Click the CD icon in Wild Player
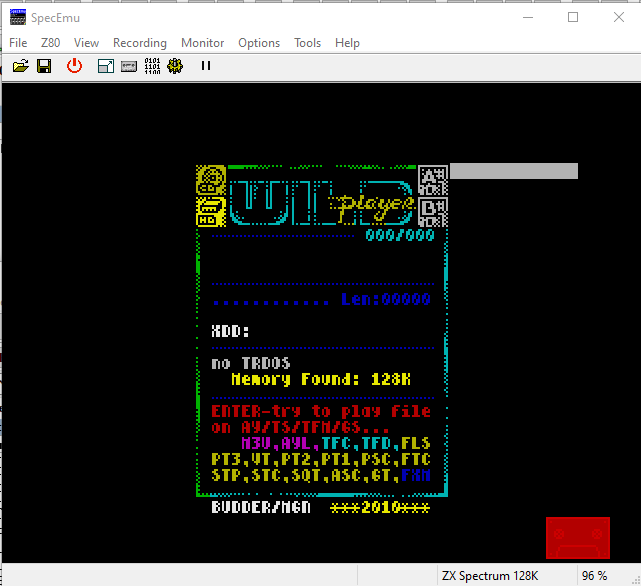 [211, 180]
